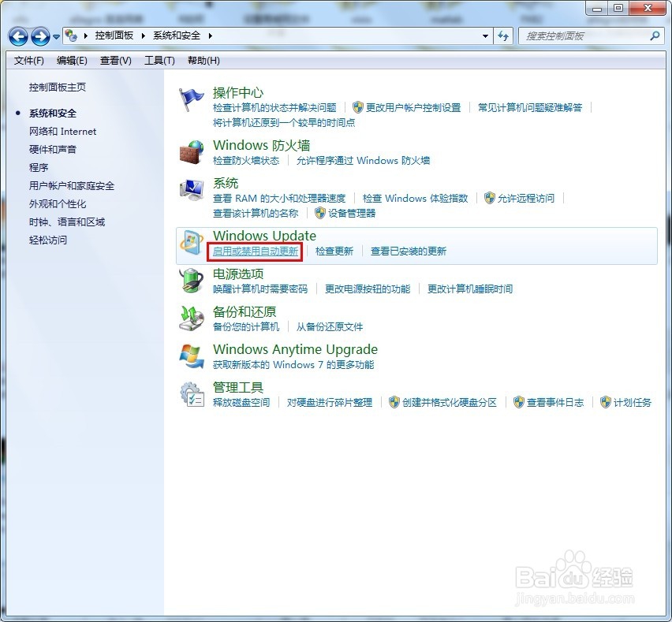Click the Windows 防火墙 brick wall icon

pyautogui.click(x=191, y=152)
